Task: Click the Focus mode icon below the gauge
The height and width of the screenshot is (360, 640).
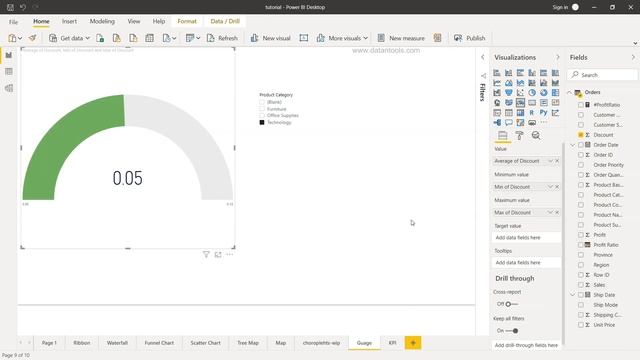Action: click(x=218, y=254)
